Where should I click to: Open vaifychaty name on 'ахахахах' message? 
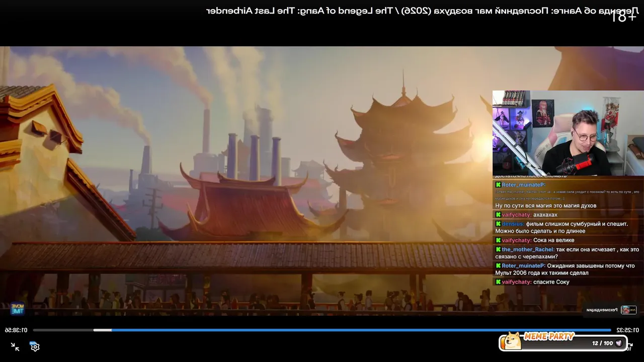pos(517,215)
